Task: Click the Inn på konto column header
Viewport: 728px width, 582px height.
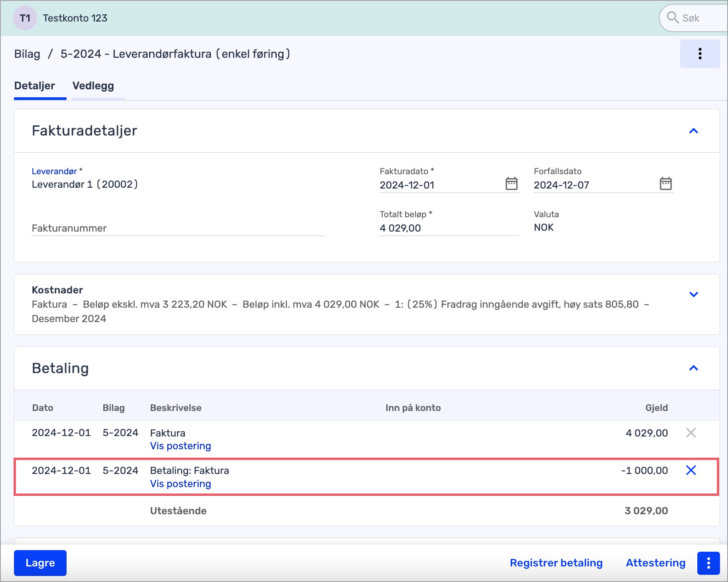Action: (413, 408)
